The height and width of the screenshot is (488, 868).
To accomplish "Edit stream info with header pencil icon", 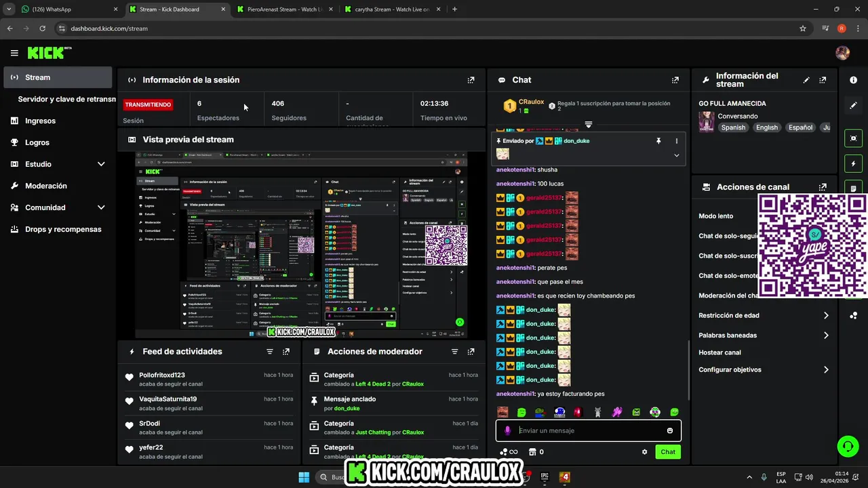I will click(x=806, y=80).
